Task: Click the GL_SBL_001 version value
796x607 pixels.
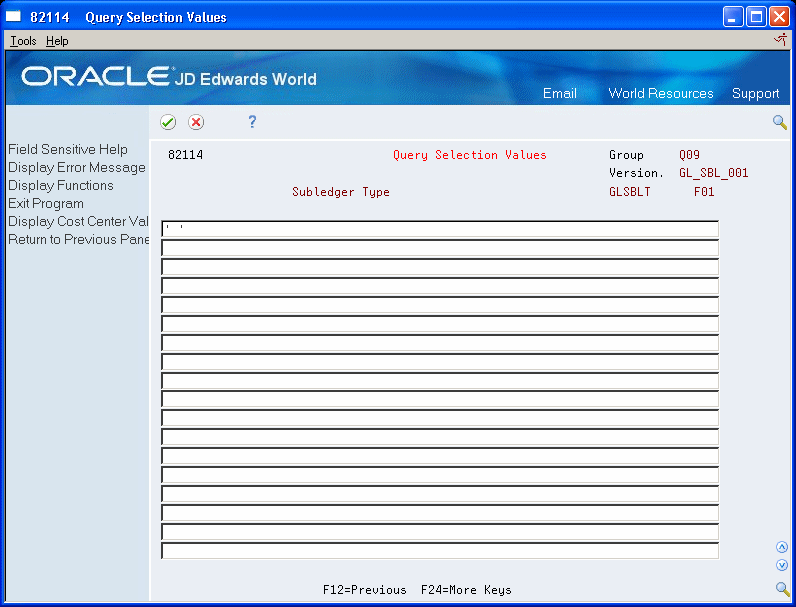Action: 713,173
